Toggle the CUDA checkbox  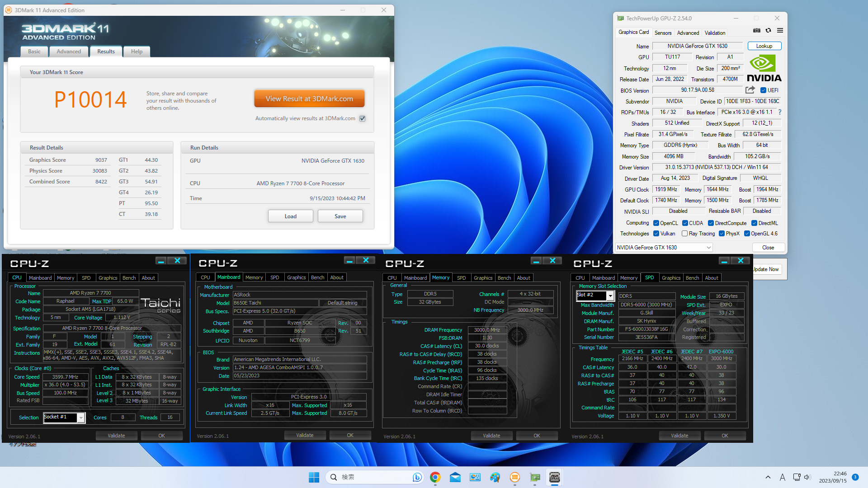click(685, 223)
